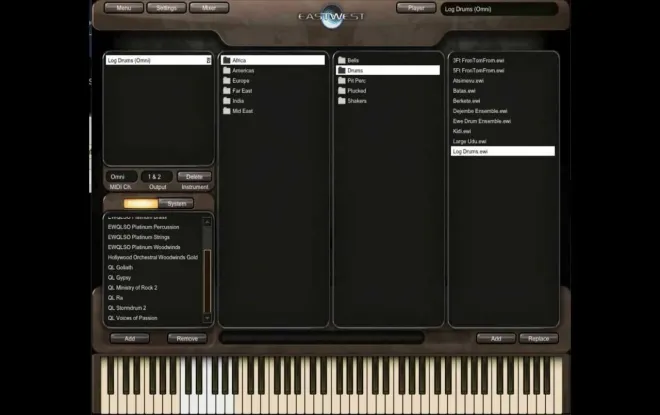Click the Bells folder icon

[341, 60]
